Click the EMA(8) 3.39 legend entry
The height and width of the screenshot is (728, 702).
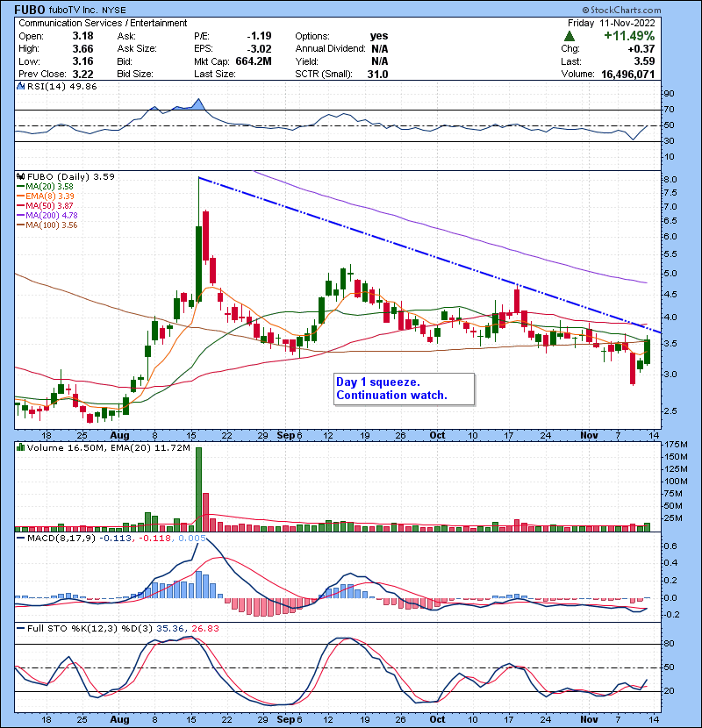pos(50,196)
